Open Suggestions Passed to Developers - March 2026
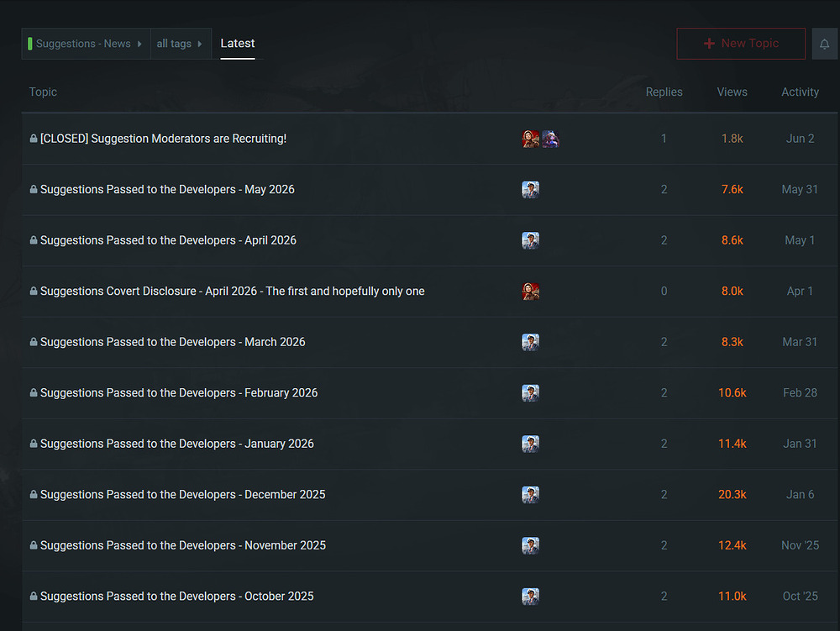This screenshot has width=840, height=631. click(172, 342)
